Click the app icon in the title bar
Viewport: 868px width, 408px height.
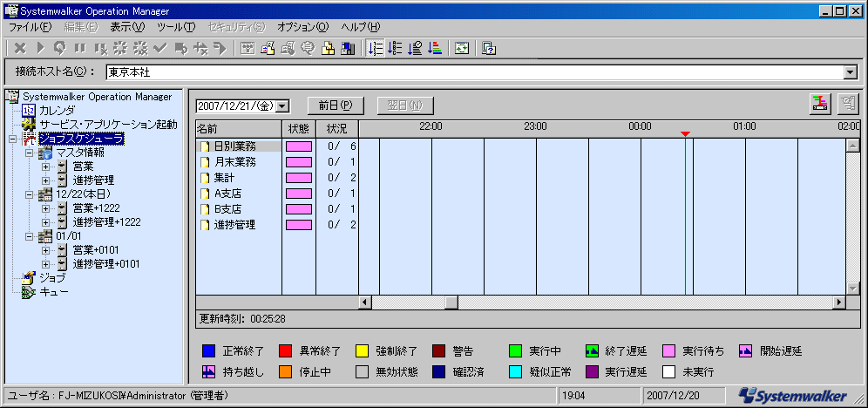(11, 11)
